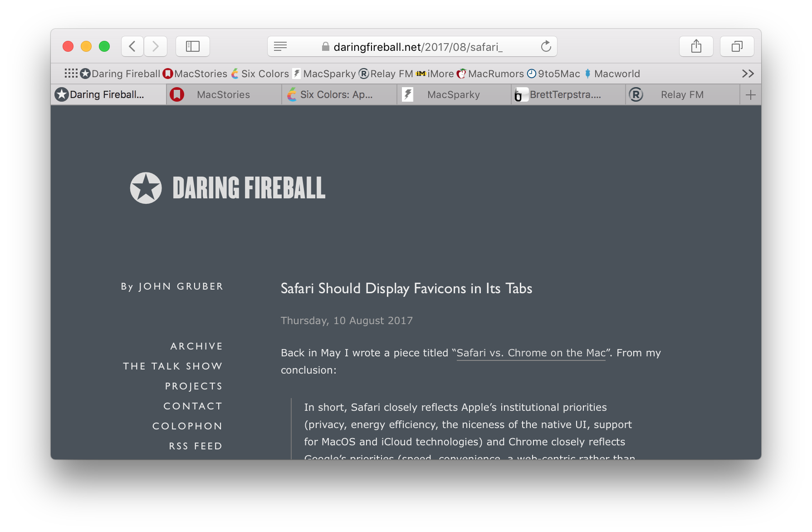Image resolution: width=812 pixels, height=532 pixels.
Task: Go back to previous page
Action: click(x=132, y=46)
